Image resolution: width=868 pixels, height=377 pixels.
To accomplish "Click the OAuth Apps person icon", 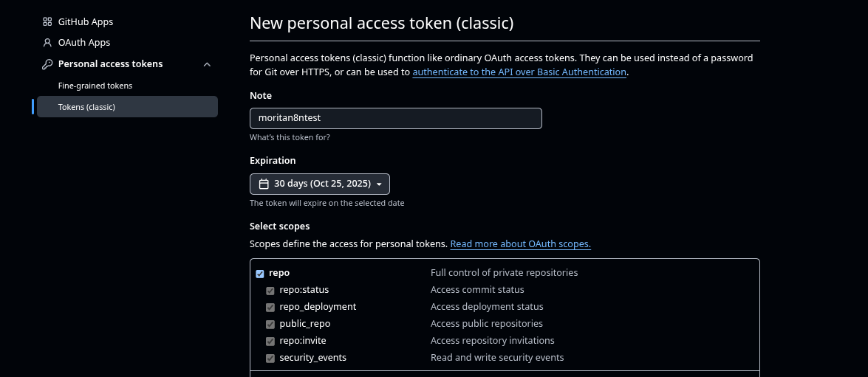I will point(47,43).
